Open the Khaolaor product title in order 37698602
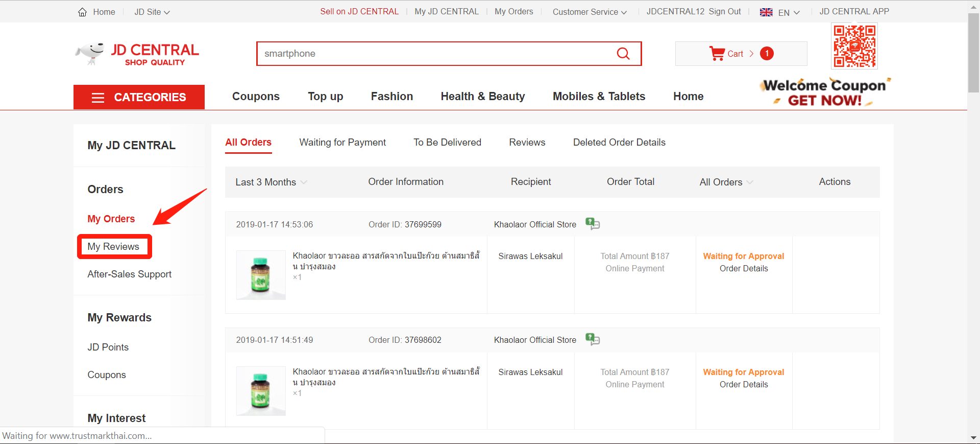This screenshot has height=444, width=980. 386,377
